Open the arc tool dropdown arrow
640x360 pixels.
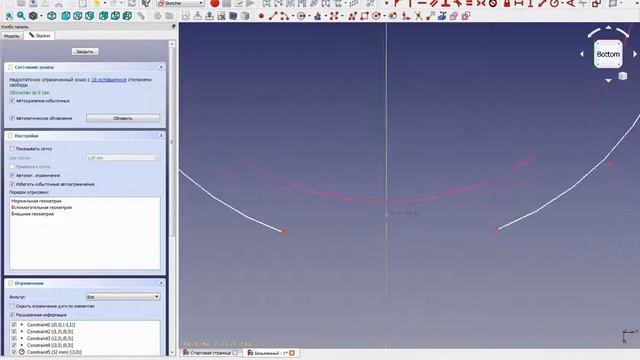(293, 16)
